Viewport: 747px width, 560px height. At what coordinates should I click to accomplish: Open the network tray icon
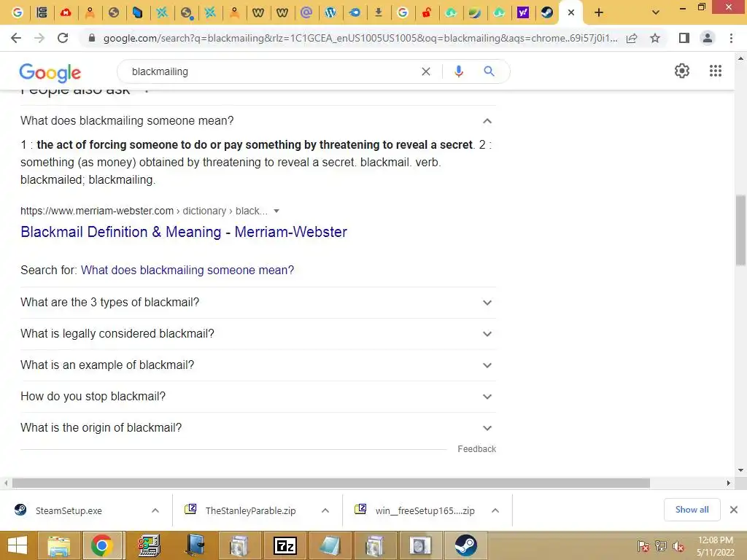pyautogui.click(x=661, y=546)
